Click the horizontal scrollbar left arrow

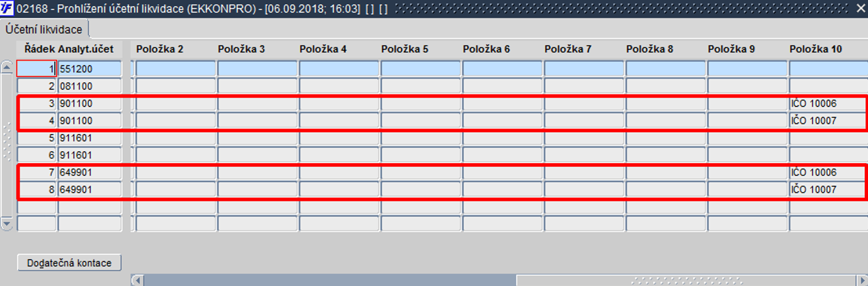click(137, 280)
